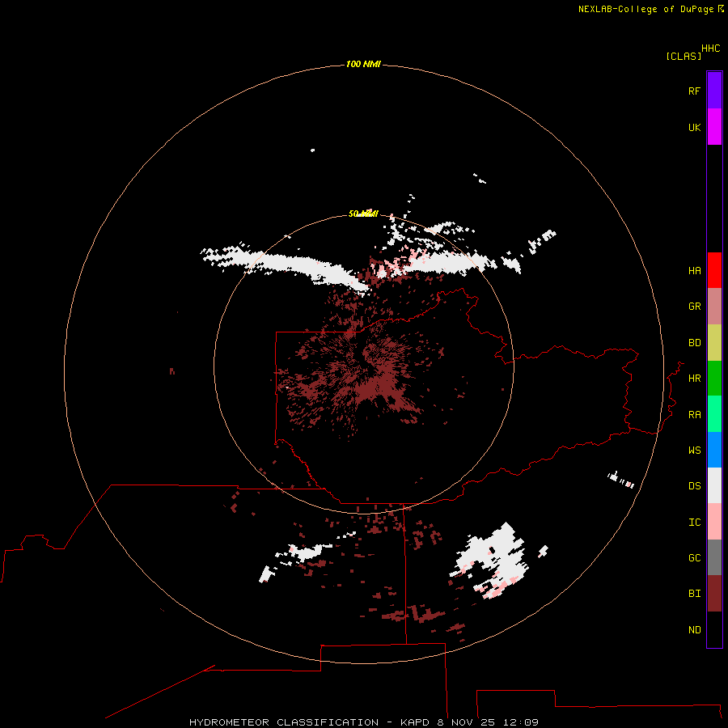The height and width of the screenshot is (728, 728).
Task: Click the '[CLAS]' legend header
Action: (684, 56)
